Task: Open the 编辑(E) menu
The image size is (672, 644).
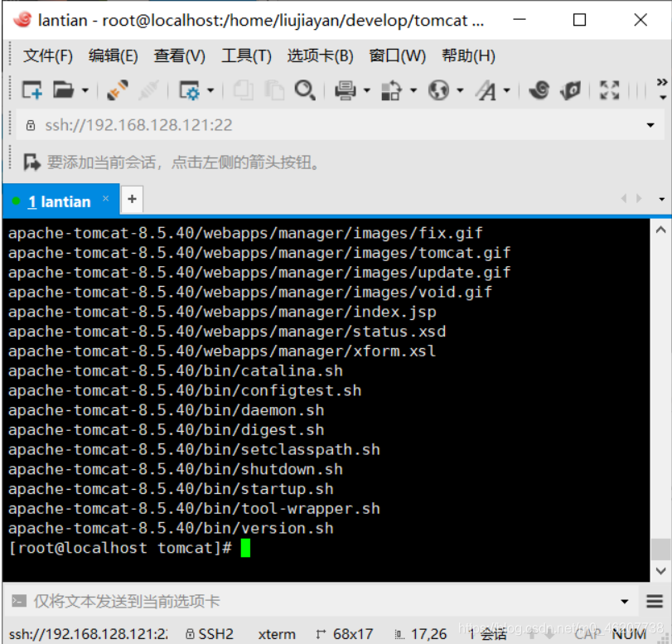Action: pyautogui.click(x=114, y=56)
